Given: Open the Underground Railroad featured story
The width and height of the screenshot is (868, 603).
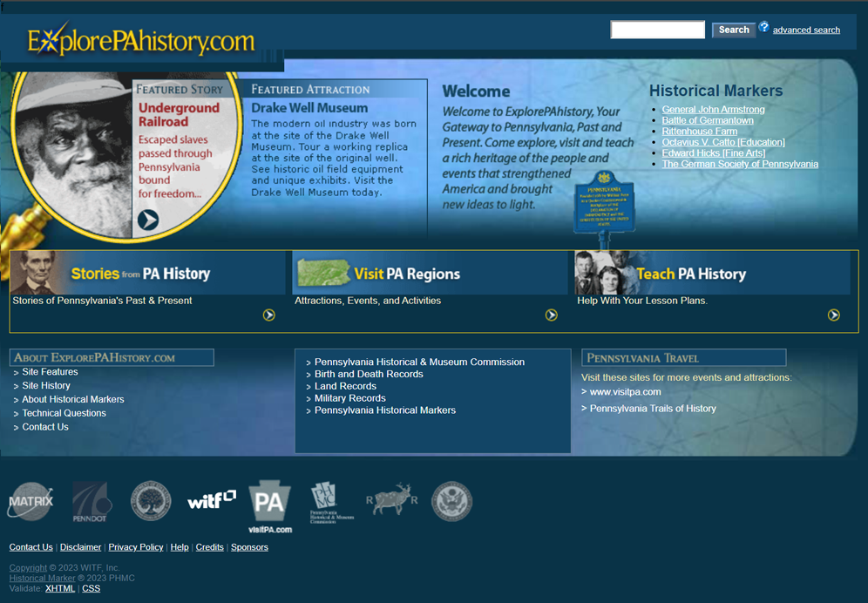Looking at the screenshot, I should [179, 115].
